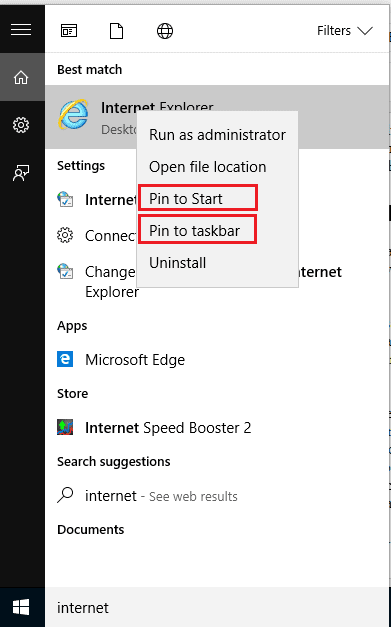
Task: Filter results by Documents icon
Action: click(116, 31)
